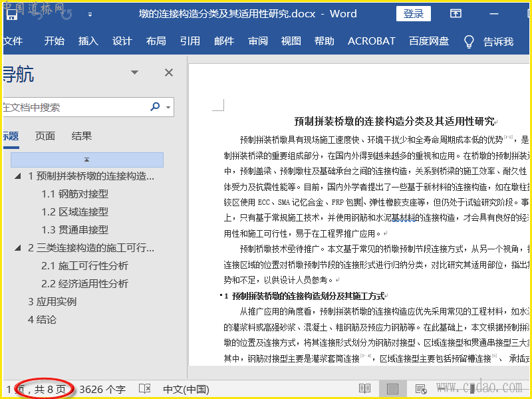The width and height of the screenshot is (532, 399).
Task: Select the 引用 ribbon tab
Action: [190, 41]
